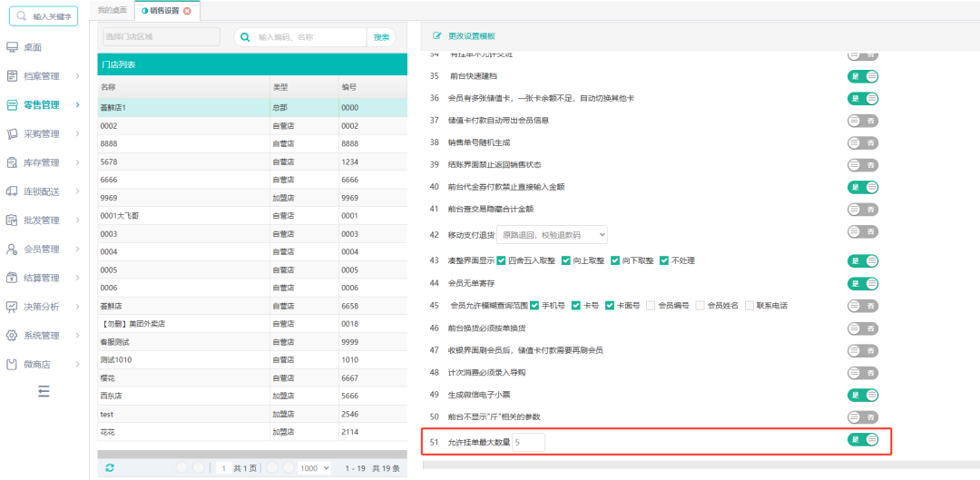Click the 结算管理 sidebar icon
Image resolution: width=980 pixels, height=480 pixels.
(x=12, y=278)
